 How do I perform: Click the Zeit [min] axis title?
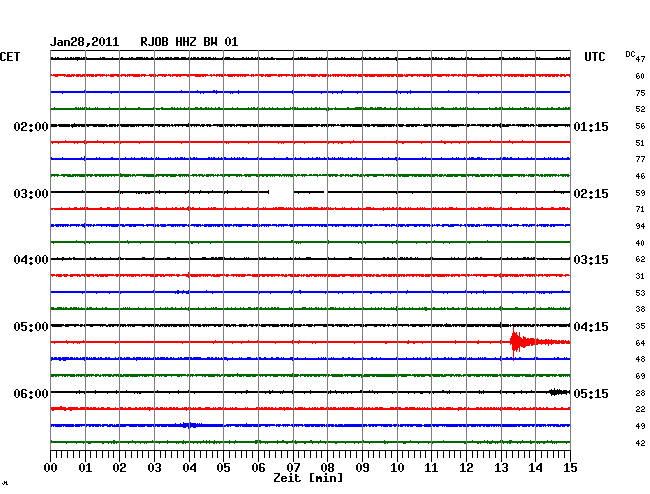click(x=308, y=478)
